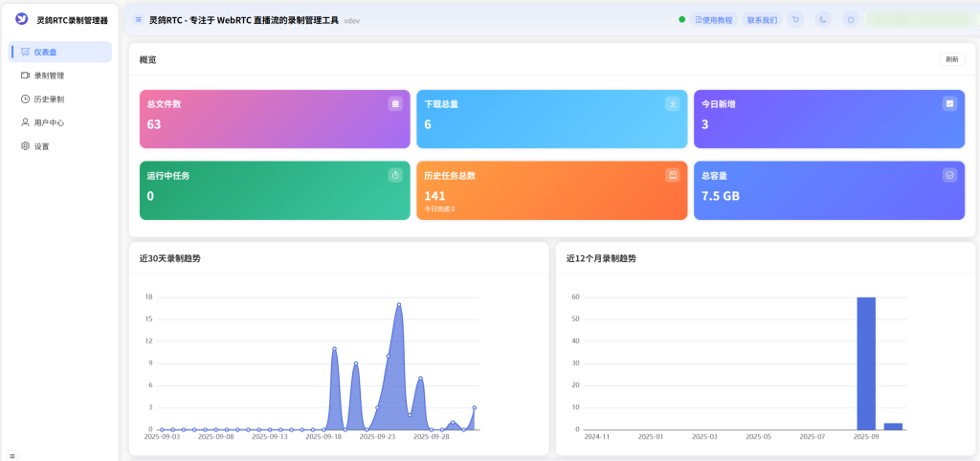Image resolution: width=980 pixels, height=461 pixels.
Task: Click the 灵鸽RTC bird logo
Action: click(x=22, y=19)
